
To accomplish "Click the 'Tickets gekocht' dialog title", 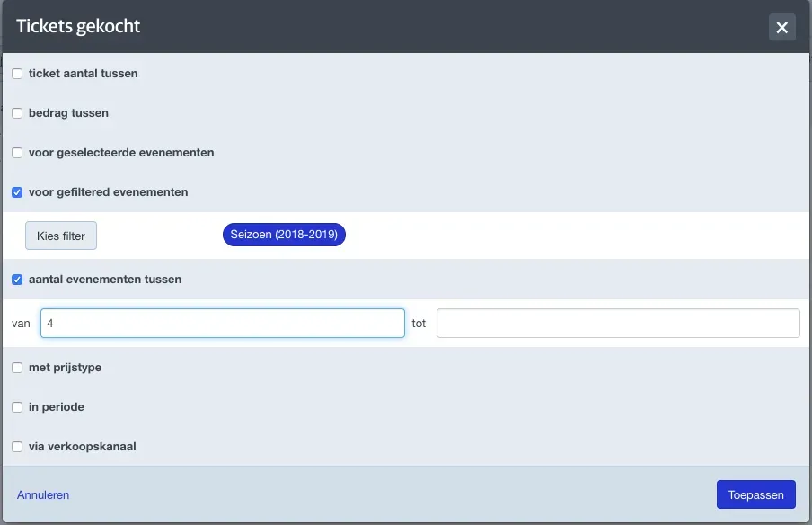I will tap(78, 26).
